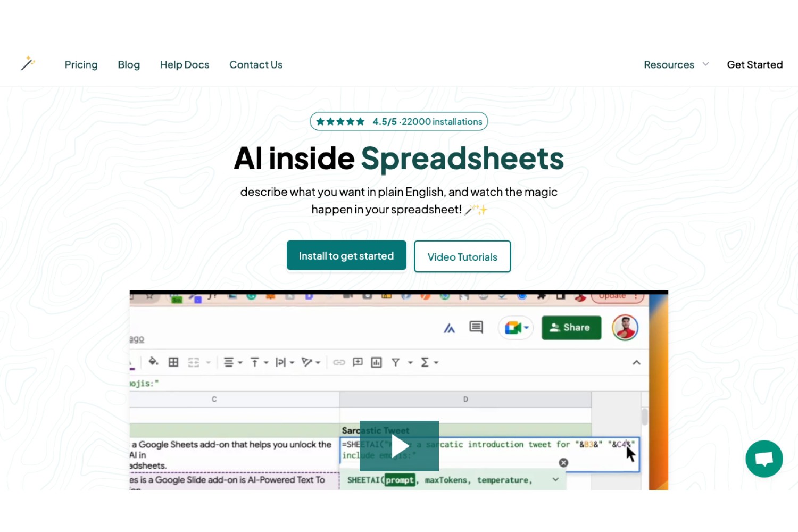798x532 pixels.
Task: Expand the chevron next to Resources
Action: click(706, 64)
